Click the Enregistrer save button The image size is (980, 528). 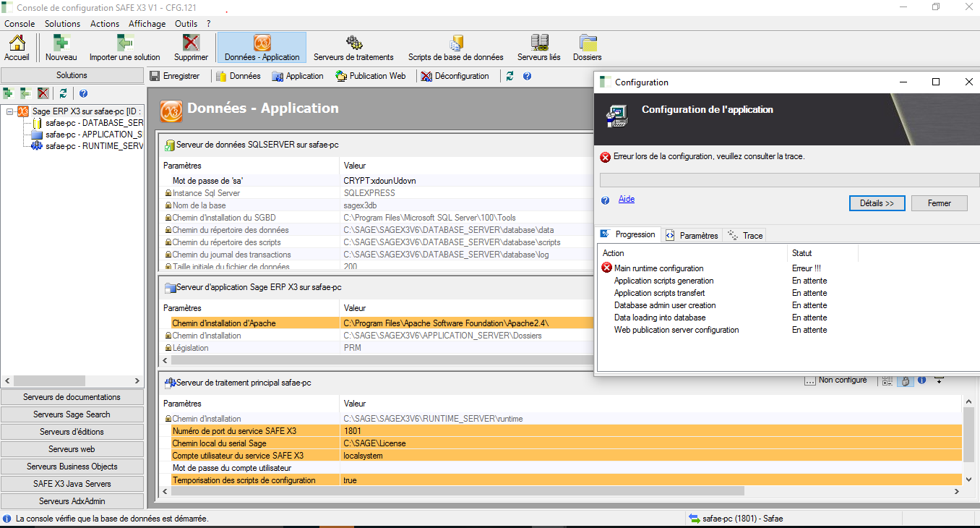coord(175,76)
